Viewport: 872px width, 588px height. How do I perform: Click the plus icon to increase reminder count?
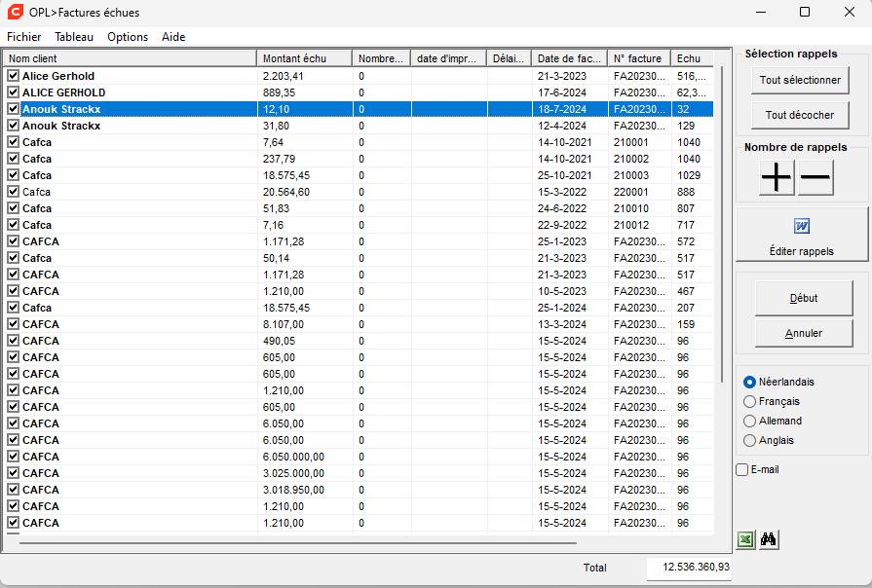pos(777,177)
